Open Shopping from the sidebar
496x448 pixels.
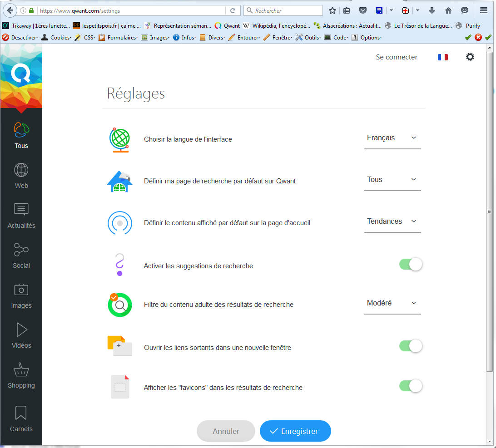[x=21, y=375]
